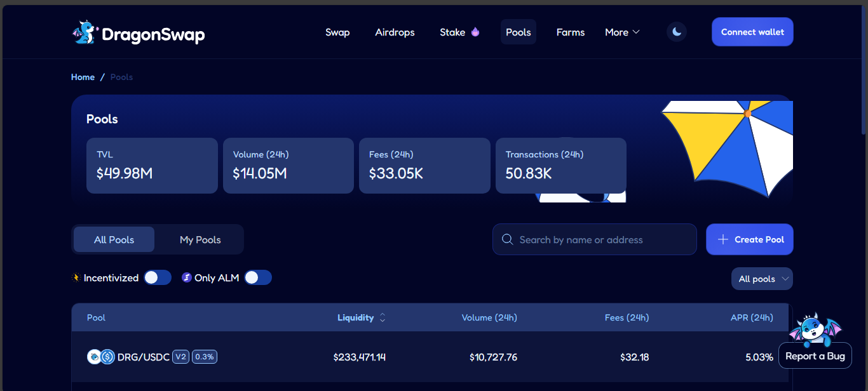Click the Create Pool button
The width and height of the screenshot is (868, 391).
[750, 239]
